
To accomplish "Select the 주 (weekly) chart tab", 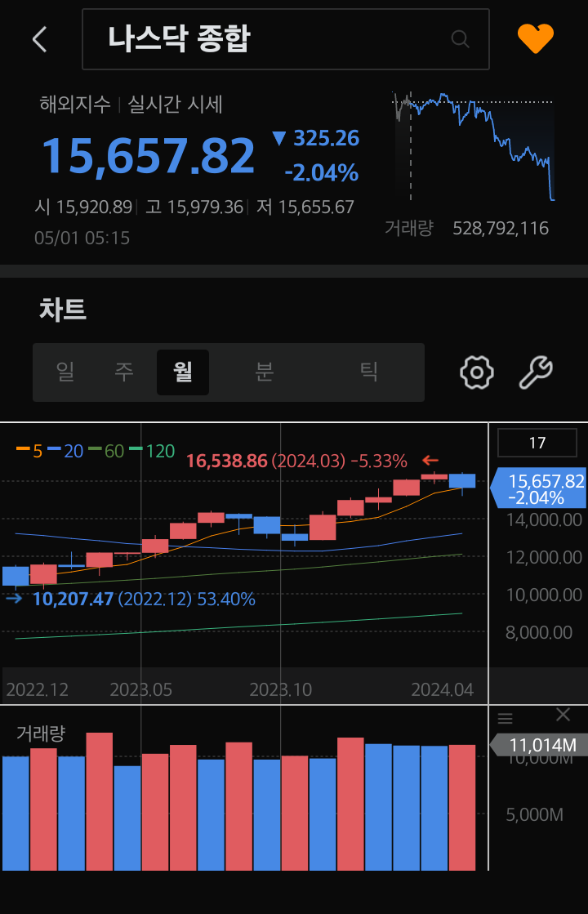I will [x=123, y=372].
